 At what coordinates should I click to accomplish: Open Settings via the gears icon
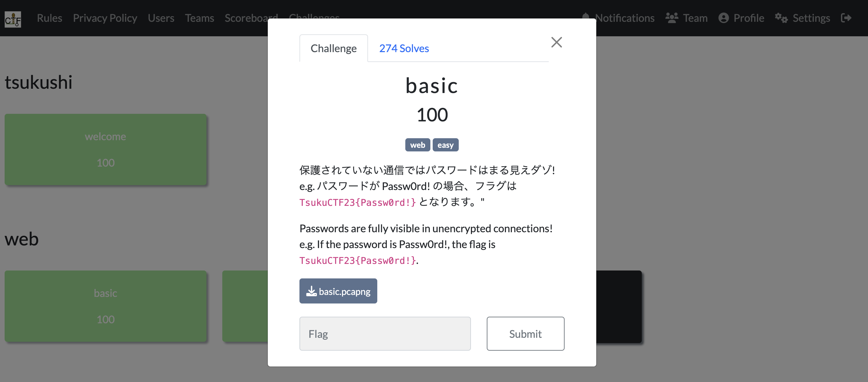click(781, 18)
